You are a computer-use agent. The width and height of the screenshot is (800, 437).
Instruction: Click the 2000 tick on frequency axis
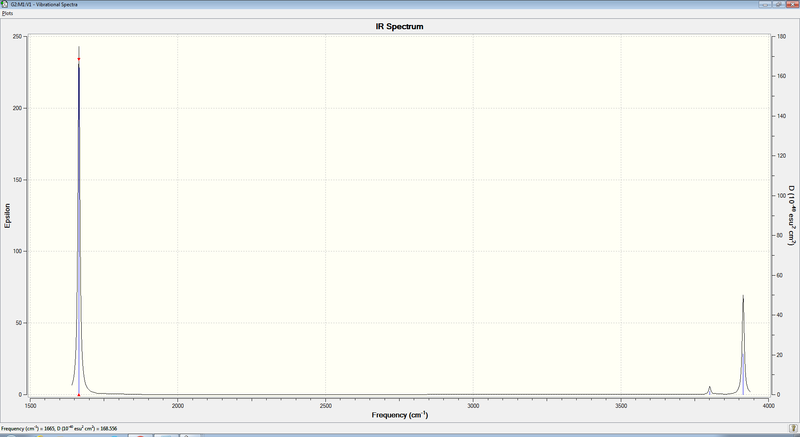(x=178, y=406)
